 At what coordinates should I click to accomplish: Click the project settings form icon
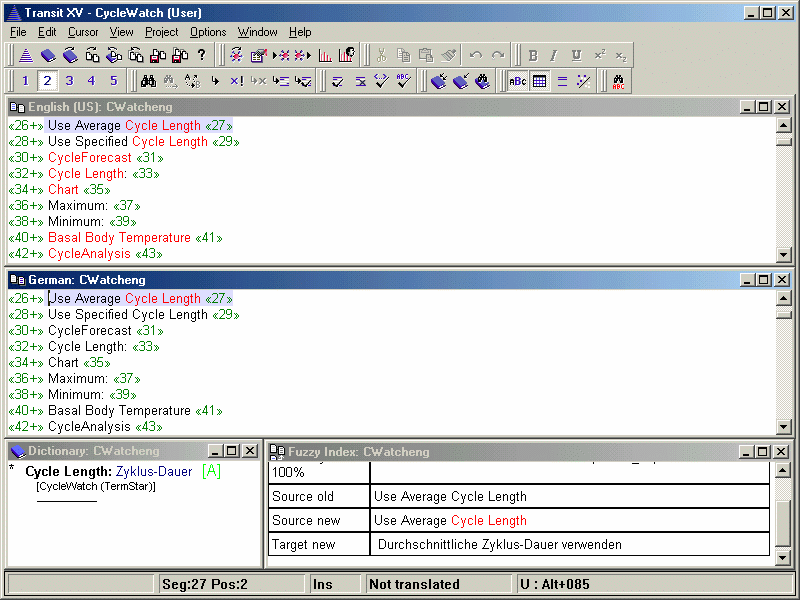coord(259,55)
